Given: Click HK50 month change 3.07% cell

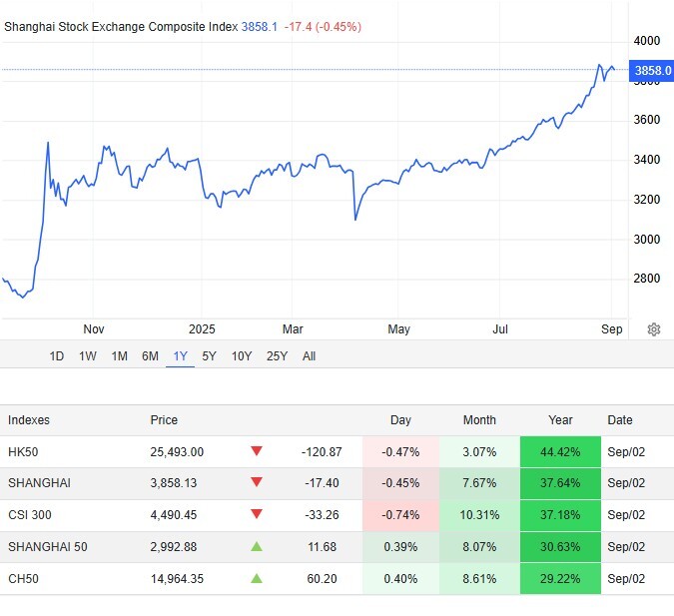Looking at the screenshot, I should click(479, 452).
